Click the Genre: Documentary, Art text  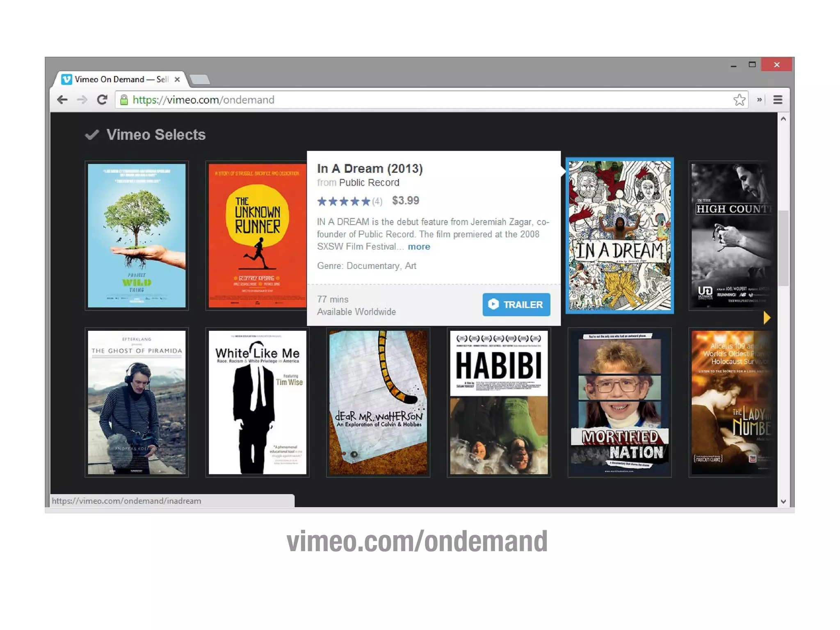click(367, 266)
